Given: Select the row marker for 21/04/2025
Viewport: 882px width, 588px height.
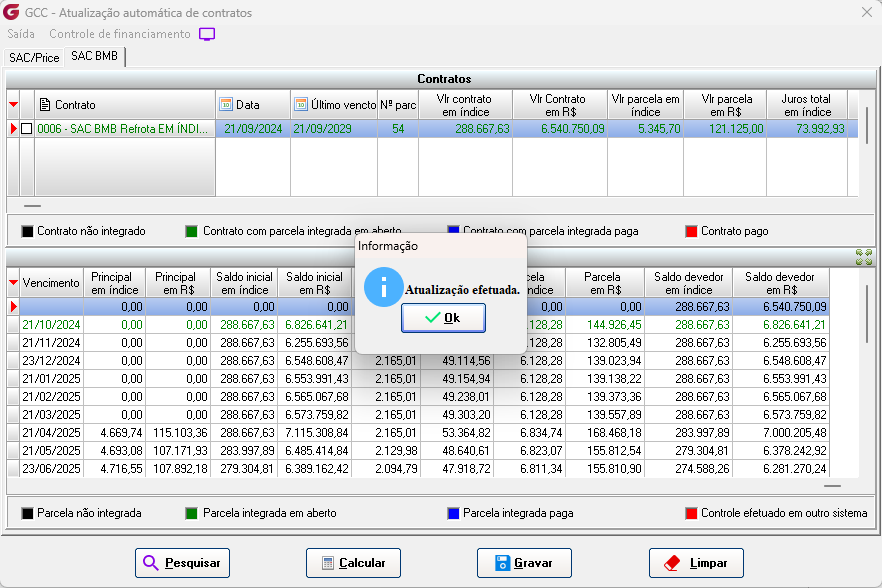Looking at the screenshot, I should 14,433.
